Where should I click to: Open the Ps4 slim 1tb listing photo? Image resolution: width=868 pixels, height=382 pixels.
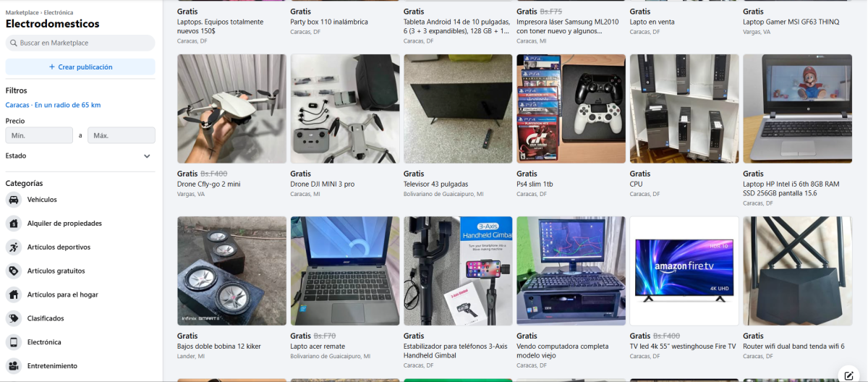pyautogui.click(x=571, y=109)
